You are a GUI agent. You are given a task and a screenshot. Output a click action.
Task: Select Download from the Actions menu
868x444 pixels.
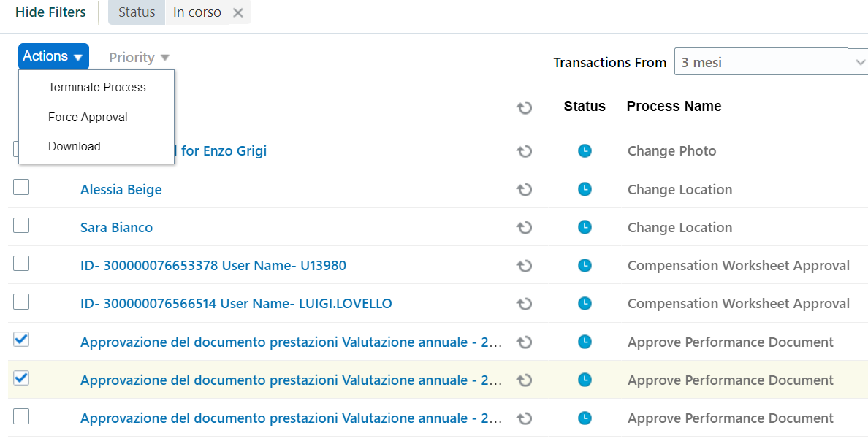click(74, 146)
